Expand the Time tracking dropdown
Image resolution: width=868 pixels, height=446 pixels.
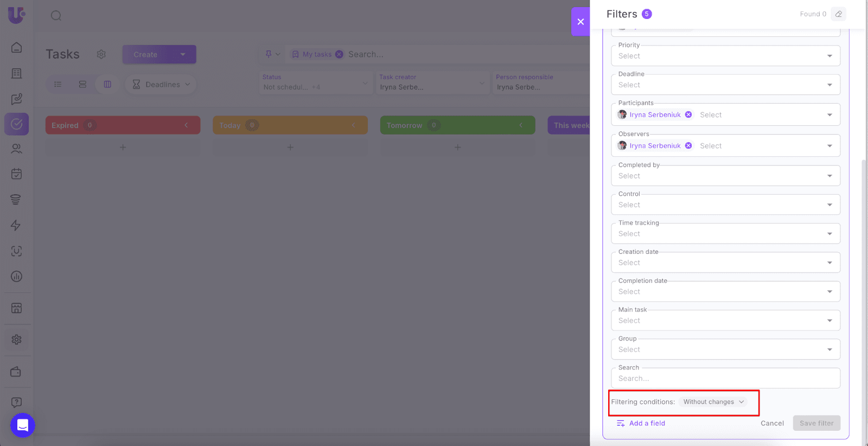click(725, 234)
